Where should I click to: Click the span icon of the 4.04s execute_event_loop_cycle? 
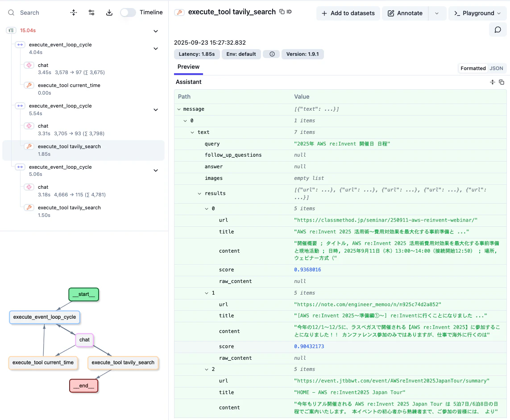(20, 45)
